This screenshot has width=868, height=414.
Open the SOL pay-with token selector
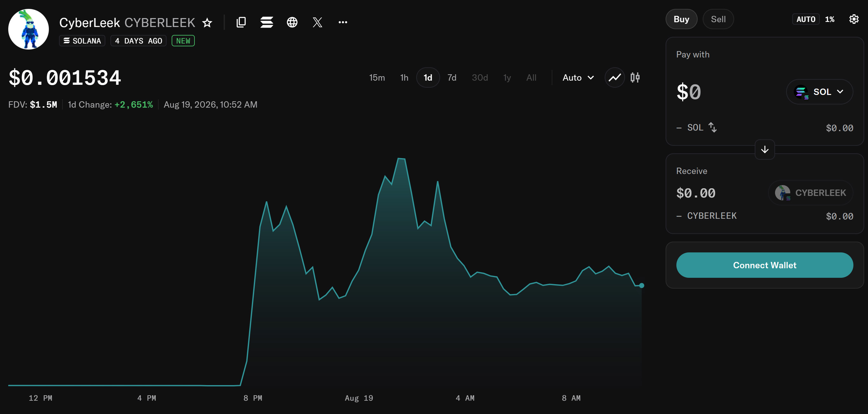[x=819, y=92]
